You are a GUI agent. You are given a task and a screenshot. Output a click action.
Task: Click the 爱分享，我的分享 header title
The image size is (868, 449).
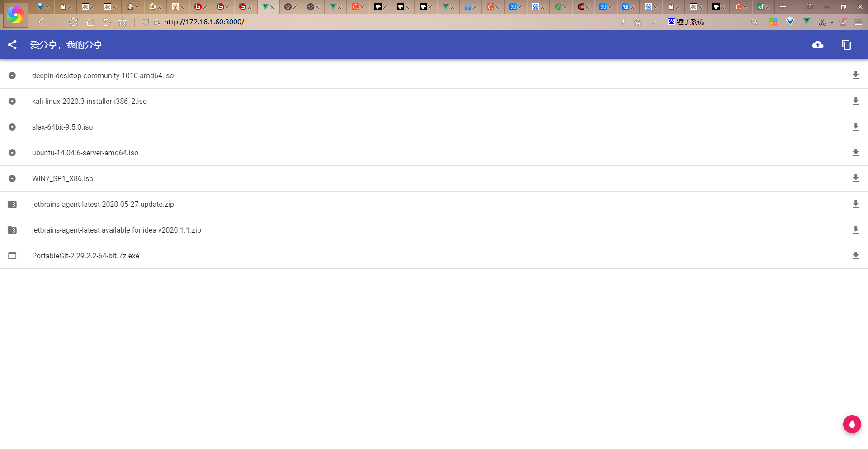click(x=66, y=45)
